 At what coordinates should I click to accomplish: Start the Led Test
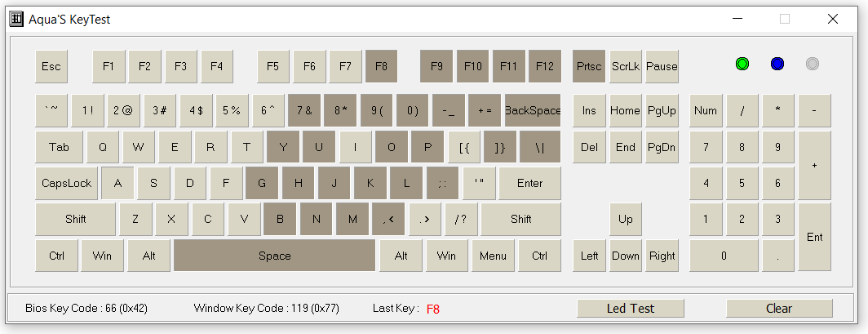(631, 309)
